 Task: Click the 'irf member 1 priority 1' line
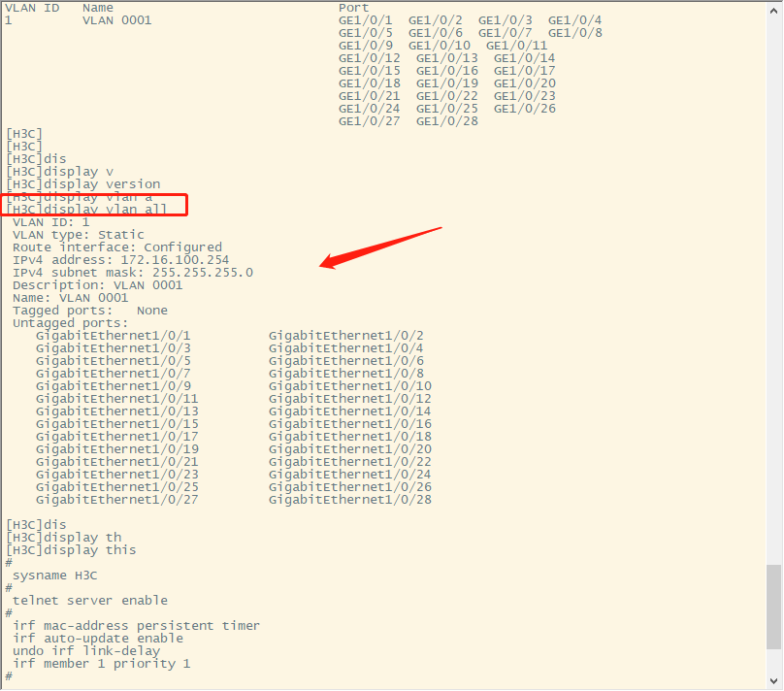[102, 664]
